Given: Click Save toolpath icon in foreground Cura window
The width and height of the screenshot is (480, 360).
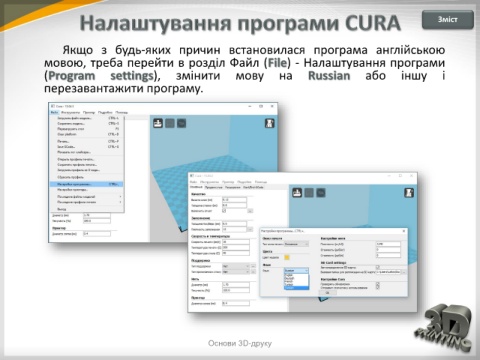Looking at the screenshot, I should [309, 193].
